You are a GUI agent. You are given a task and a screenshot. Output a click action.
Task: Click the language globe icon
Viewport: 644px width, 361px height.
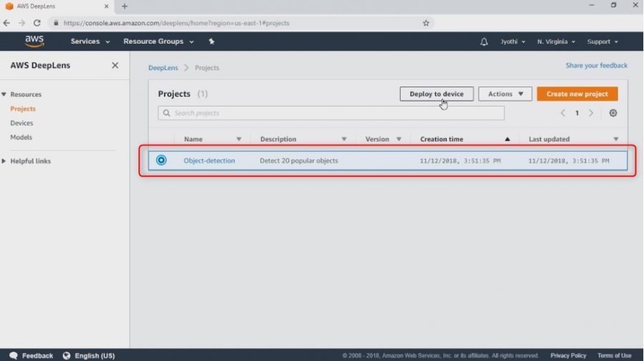pyautogui.click(x=66, y=355)
